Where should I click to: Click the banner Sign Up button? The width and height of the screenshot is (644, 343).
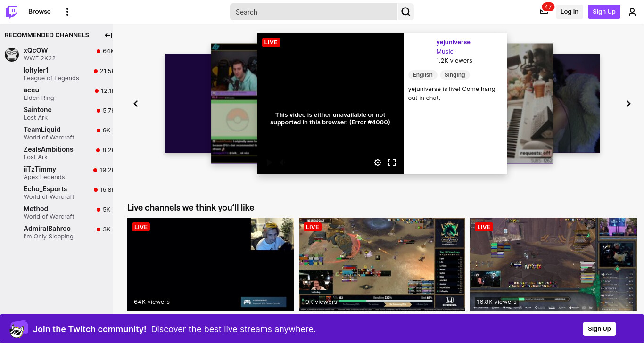click(599, 329)
